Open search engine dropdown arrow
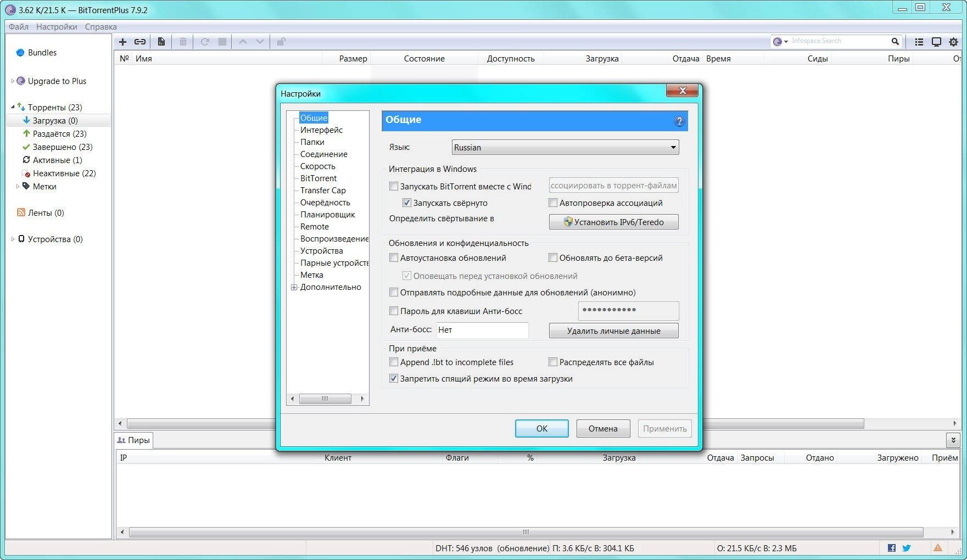This screenshot has height=560, width=967. coord(786,42)
